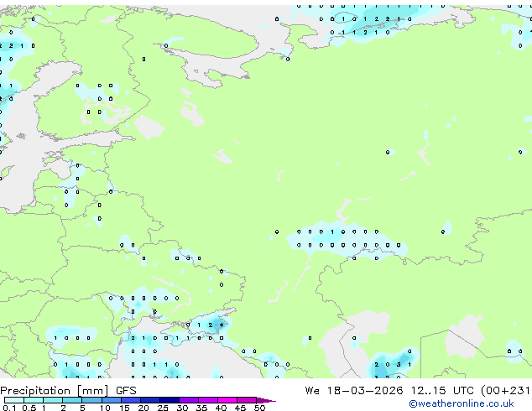Click the 'Precipitation [mm]' title text
The height and width of the screenshot is (411, 532).
(x=55, y=391)
